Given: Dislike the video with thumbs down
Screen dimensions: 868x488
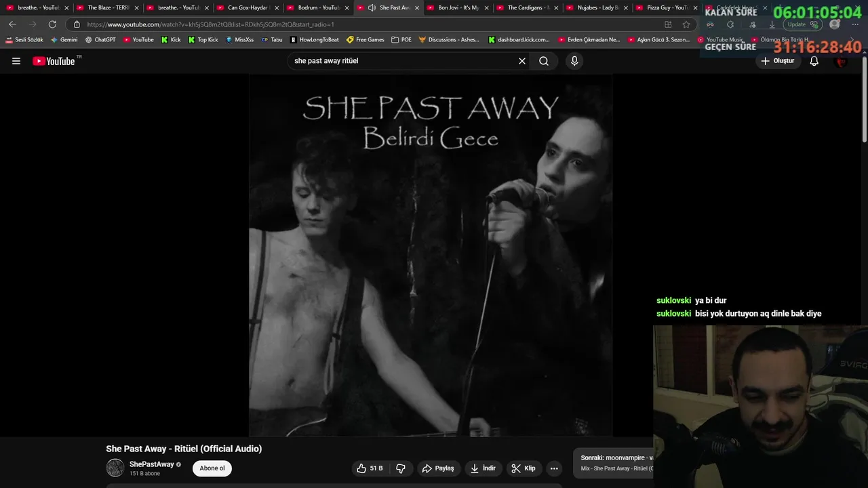Looking at the screenshot, I should 401,468.
